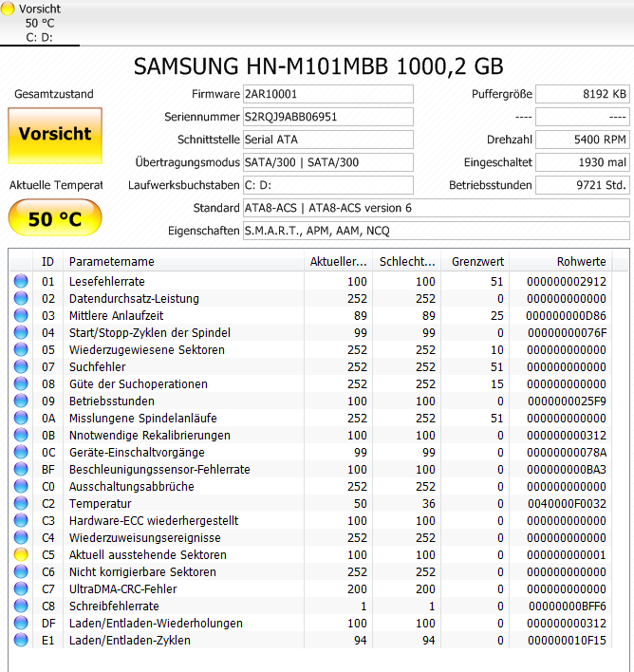Click the 50 °C temperature indicator button
Screen dimensions: 634x672
[x=55, y=217]
